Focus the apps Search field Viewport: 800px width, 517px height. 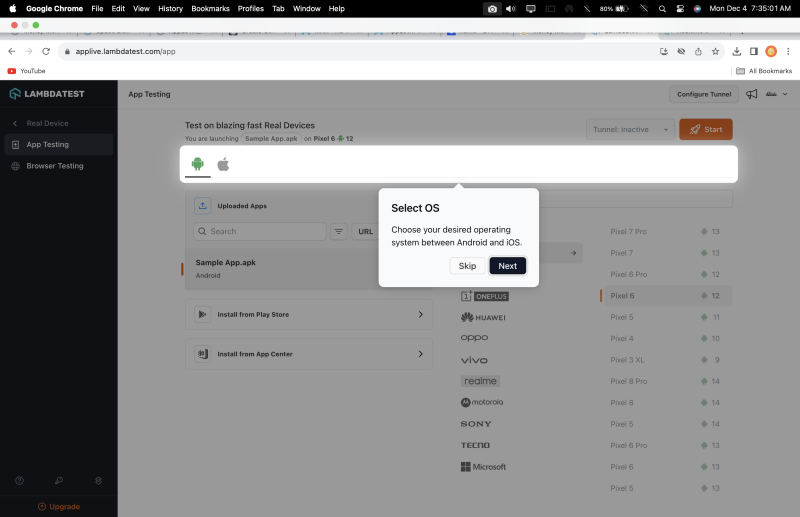(x=260, y=231)
